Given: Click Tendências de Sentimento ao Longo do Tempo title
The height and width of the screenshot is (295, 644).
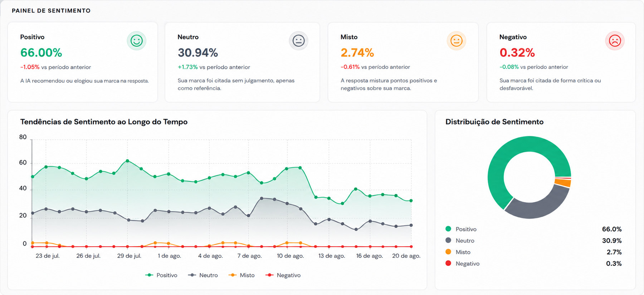Looking at the screenshot, I should pyautogui.click(x=104, y=122).
